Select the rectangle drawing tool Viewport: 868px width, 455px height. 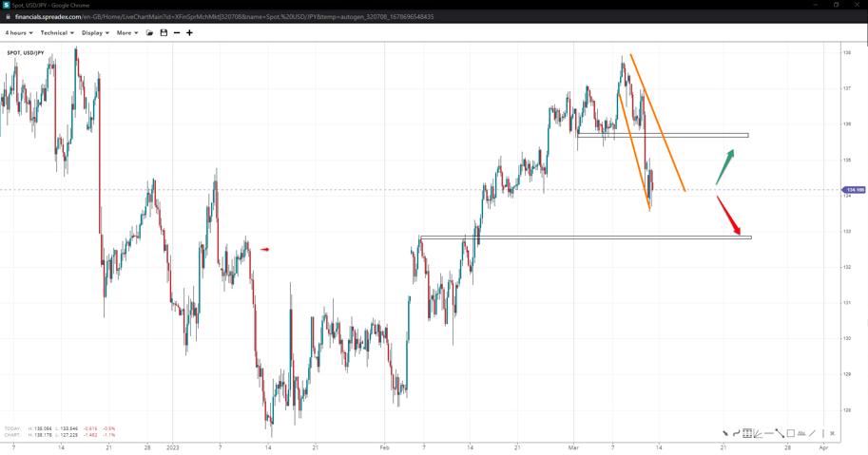(790, 433)
